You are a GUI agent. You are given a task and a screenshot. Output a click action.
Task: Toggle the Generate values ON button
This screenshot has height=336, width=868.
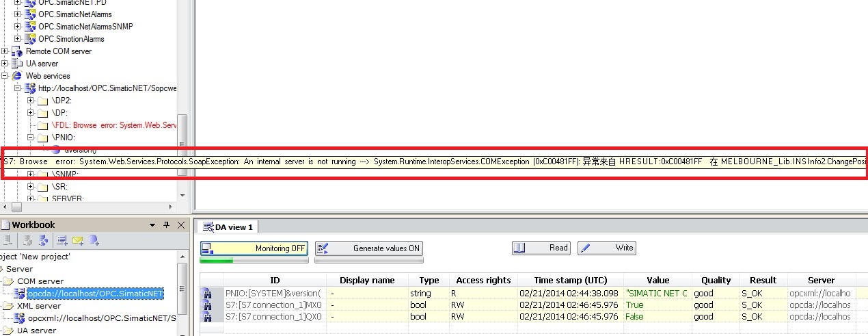(369, 248)
